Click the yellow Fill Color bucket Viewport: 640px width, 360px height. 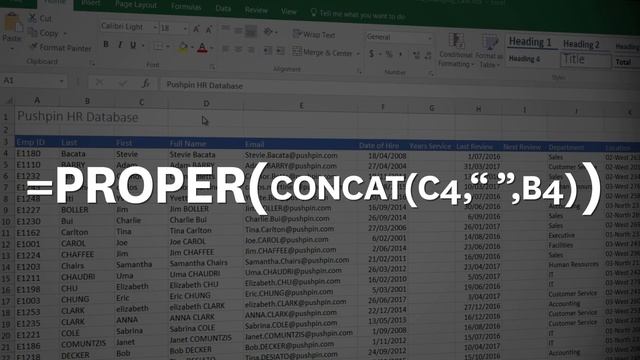[183, 48]
